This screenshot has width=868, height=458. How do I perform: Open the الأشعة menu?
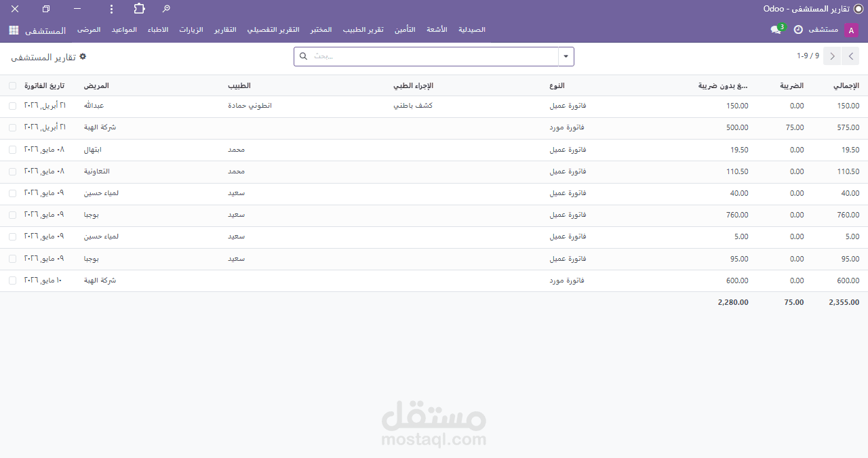pyautogui.click(x=437, y=30)
